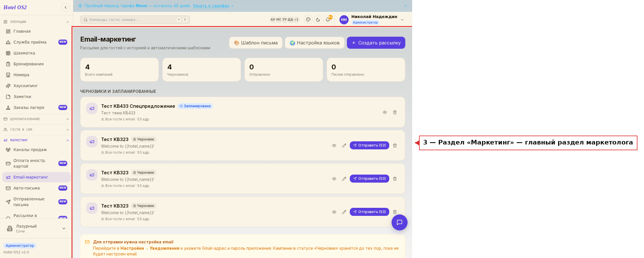Focus the Команды, гости, номера search field
Viewport: 644px width, 258px height.
(x=135, y=20)
